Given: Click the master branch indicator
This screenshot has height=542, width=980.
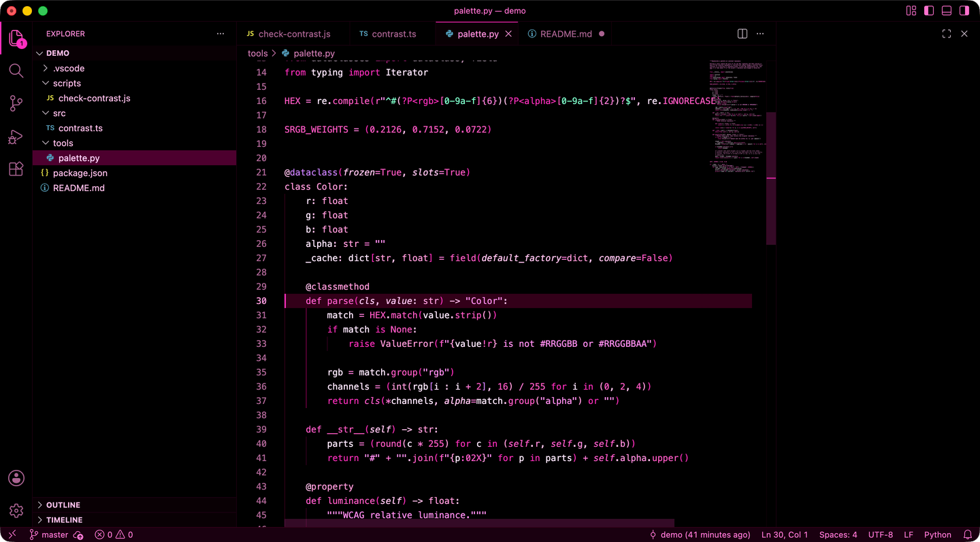Looking at the screenshot, I should pyautogui.click(x=48, y=535).
